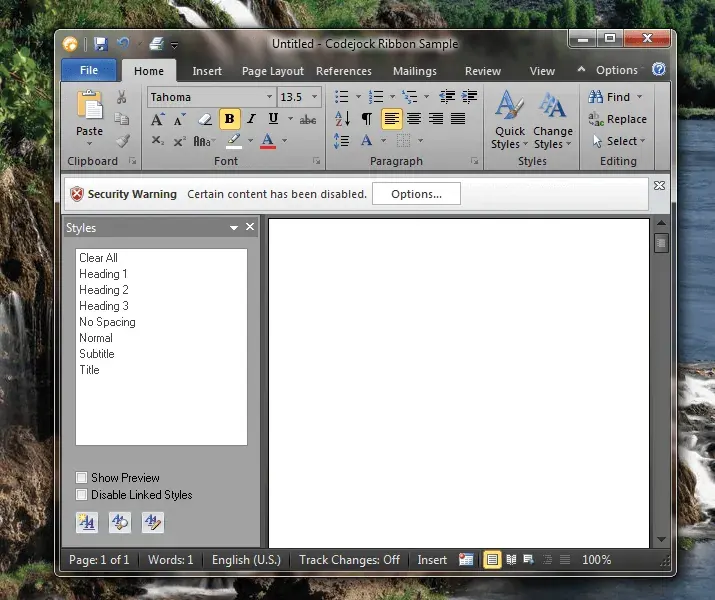Screen dimensions: 715x600
Task: Toggle Underline formatting
Action: coord(273,119)
